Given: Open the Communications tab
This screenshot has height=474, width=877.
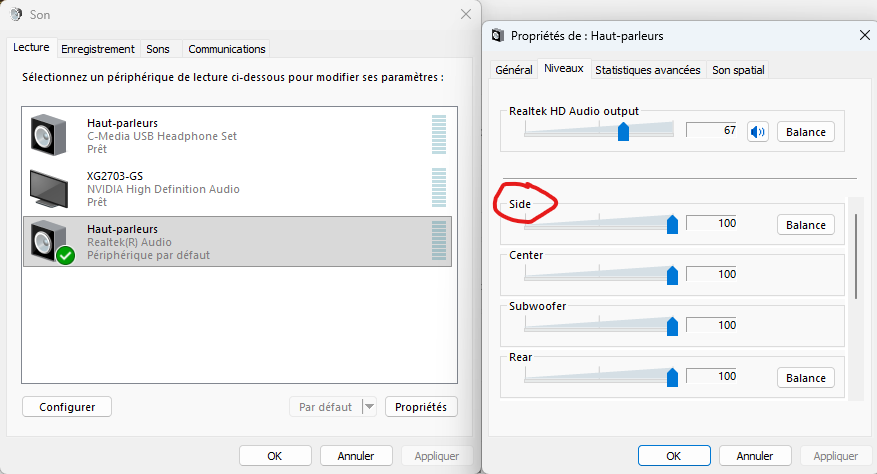Looking at the screenshot, I should 227,49.
